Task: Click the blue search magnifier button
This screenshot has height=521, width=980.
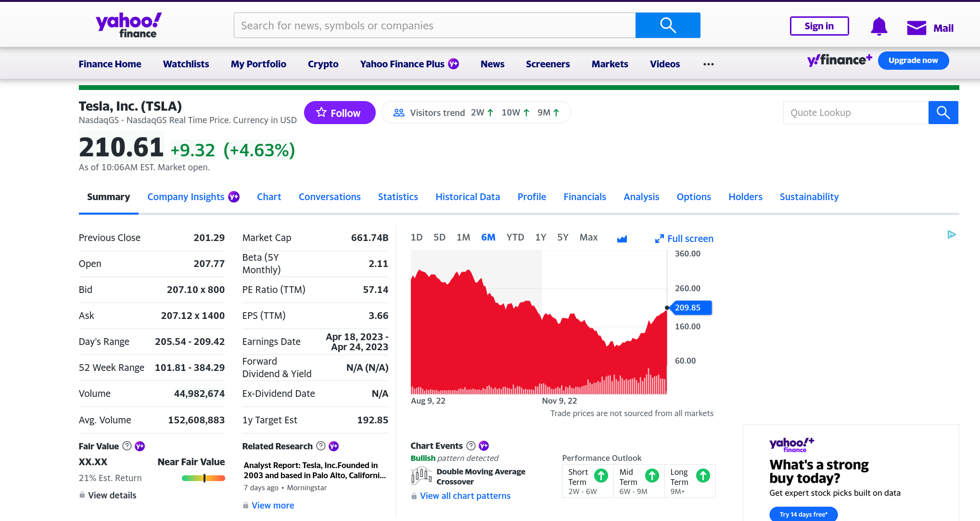Action: tap(668, 25)
